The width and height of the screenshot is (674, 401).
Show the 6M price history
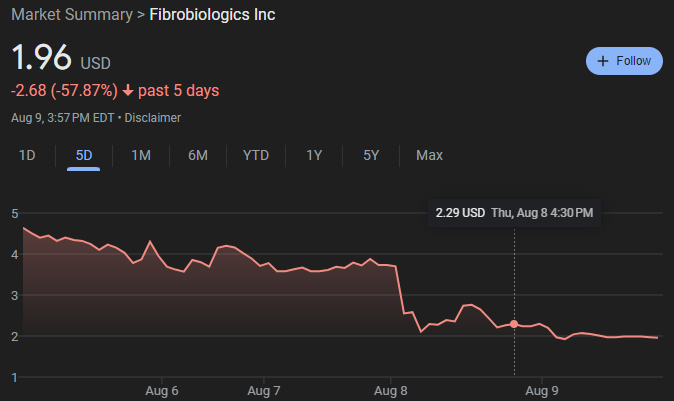point(198,155)
